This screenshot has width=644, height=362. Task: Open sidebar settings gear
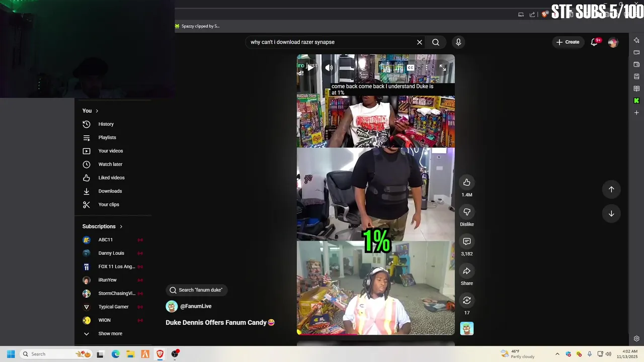click(x=636, y=338)
